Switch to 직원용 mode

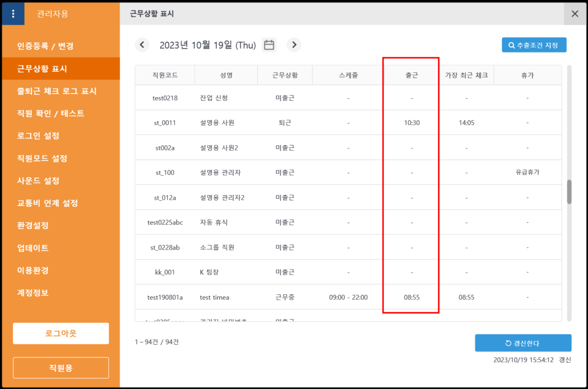[61, 368]
